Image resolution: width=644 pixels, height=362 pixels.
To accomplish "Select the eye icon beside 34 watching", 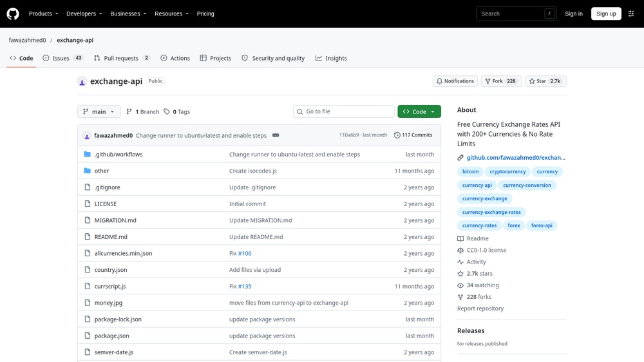I will click(460, 285).
